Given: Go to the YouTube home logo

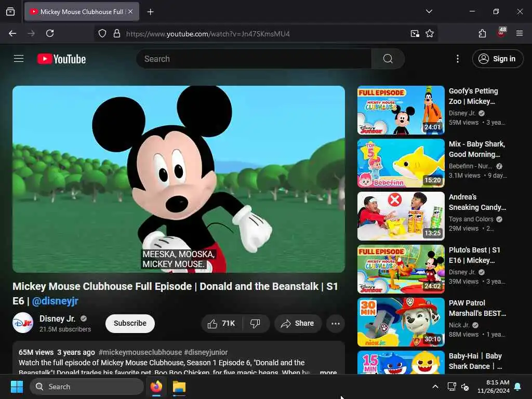Looking at the screenshot, I should point(61,59).
